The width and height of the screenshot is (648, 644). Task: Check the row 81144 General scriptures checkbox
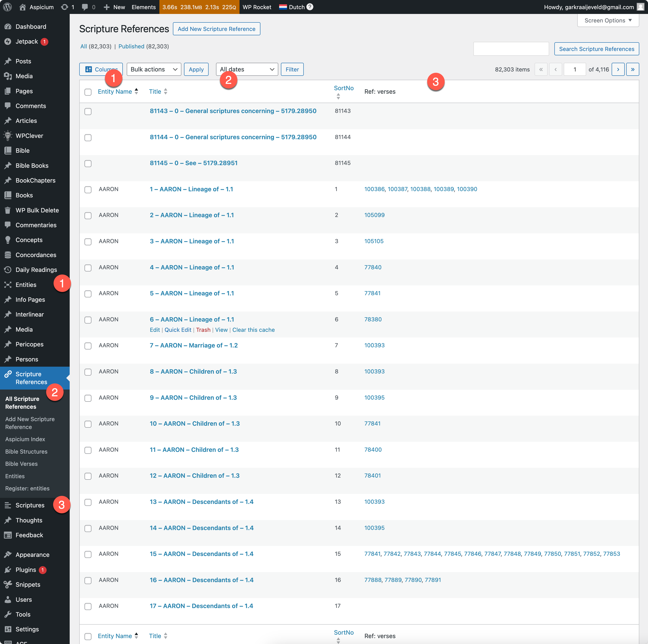coord(88,138)
